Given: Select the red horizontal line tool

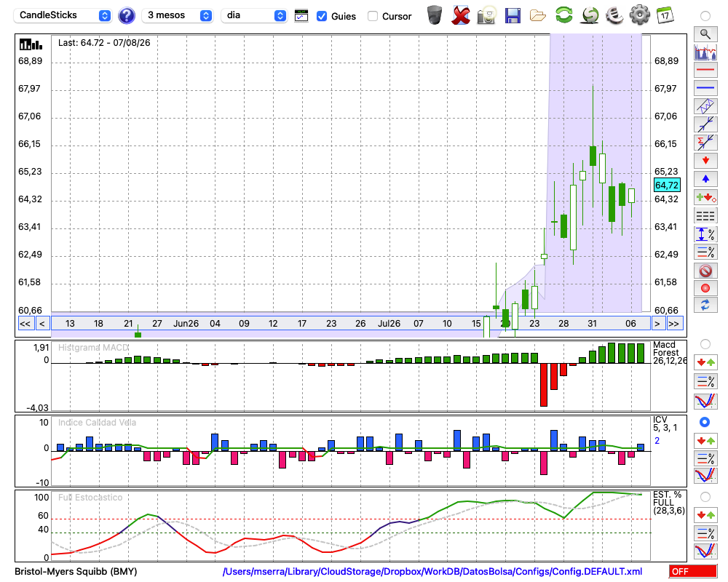Looking at the screenshot, I should (705, 70).
